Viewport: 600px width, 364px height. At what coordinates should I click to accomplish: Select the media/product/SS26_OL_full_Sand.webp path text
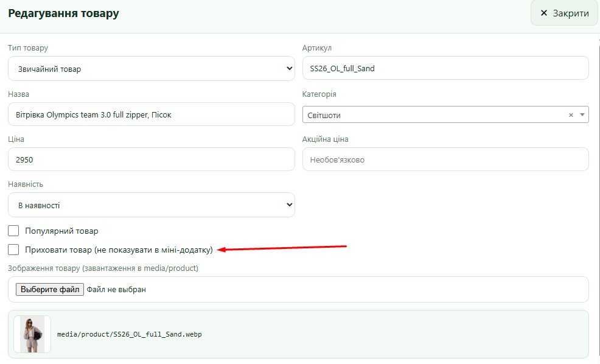pos(130,334)
